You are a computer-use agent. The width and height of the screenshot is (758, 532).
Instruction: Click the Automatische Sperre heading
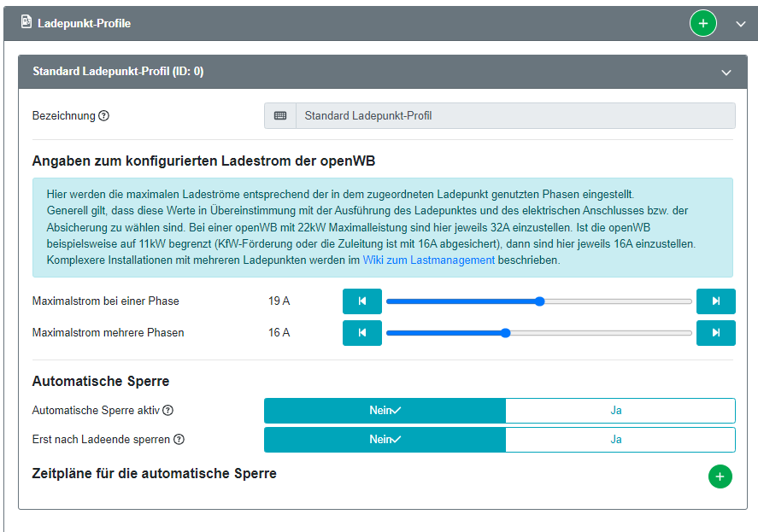click(x=101, y=381)
